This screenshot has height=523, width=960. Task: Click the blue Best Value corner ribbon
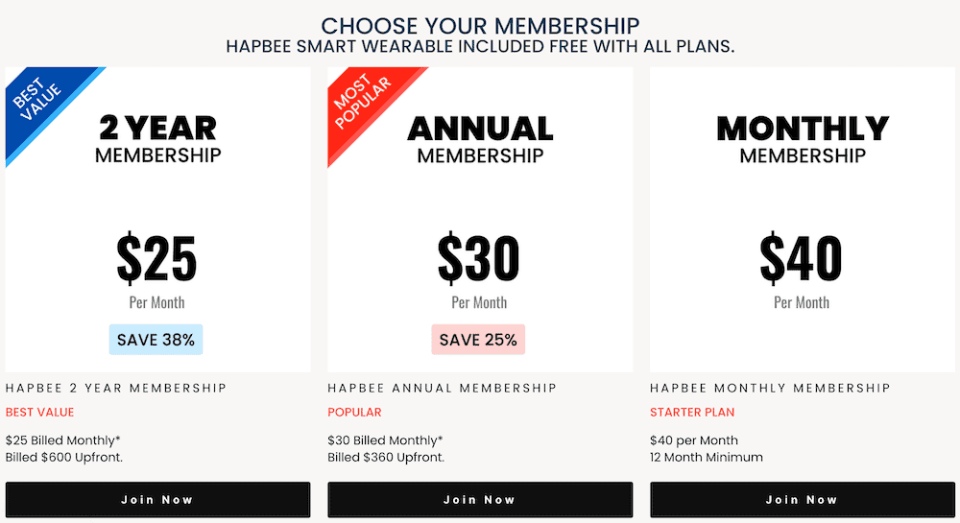coord(40,101)
